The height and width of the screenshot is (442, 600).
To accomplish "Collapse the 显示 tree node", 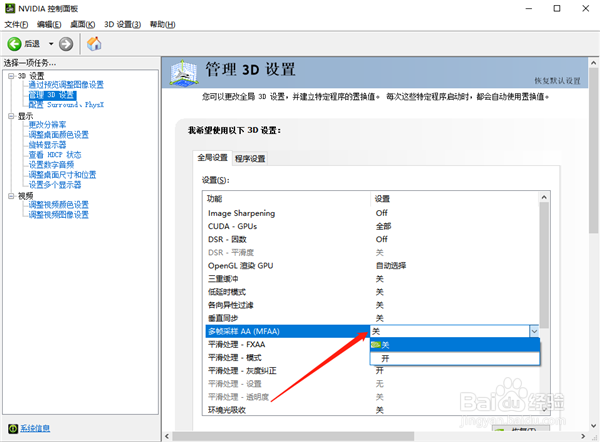I will coord(11,116).
